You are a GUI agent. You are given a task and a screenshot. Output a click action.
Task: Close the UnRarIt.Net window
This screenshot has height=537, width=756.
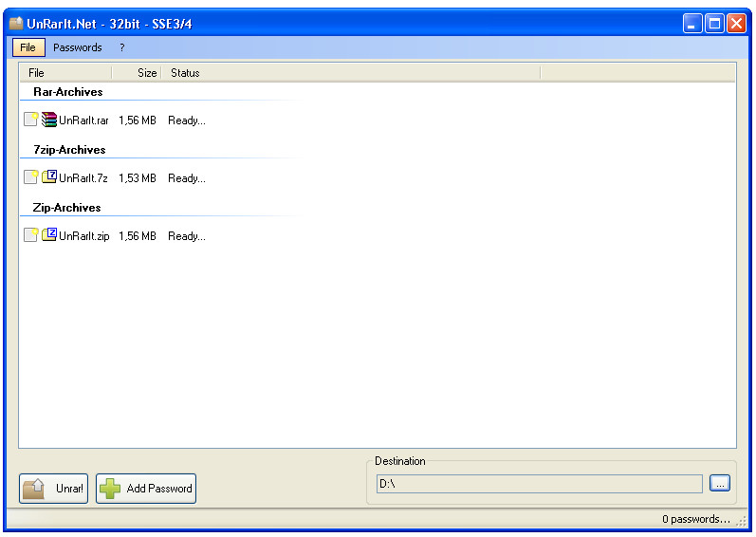(x=737, y=23)
